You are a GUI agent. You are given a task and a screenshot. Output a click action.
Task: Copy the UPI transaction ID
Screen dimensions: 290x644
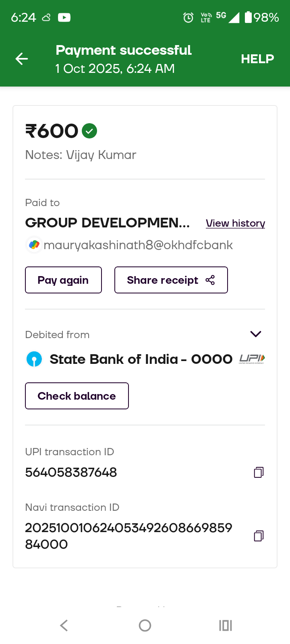[259, 472]
